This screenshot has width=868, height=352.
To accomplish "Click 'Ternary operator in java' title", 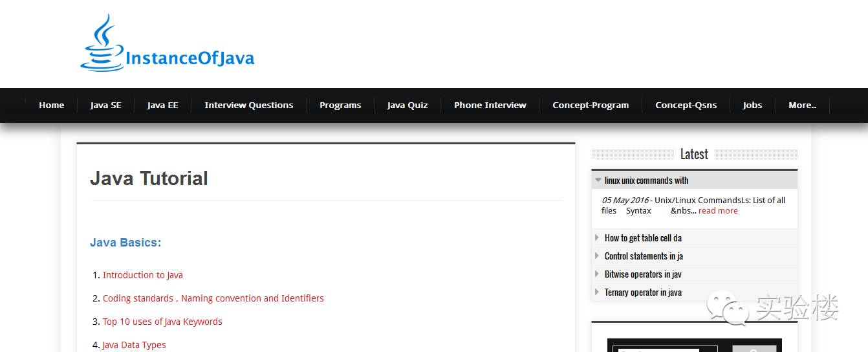I will 643,292.
